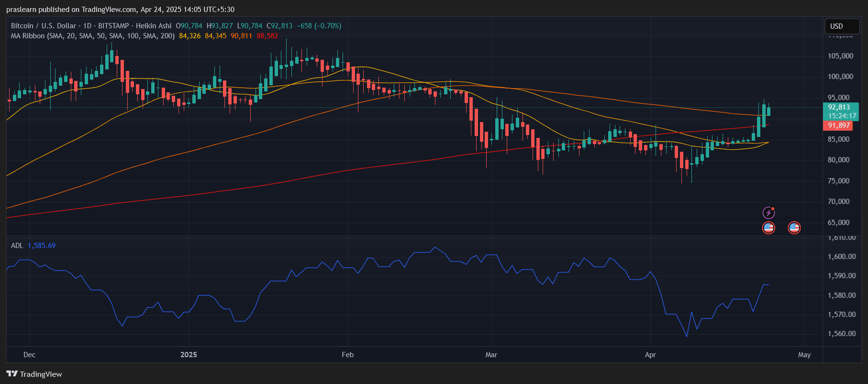868x384 pixels.
Task: Click the 80,000 price axis label
Action: pyautogui.click(x=839, y=160)
